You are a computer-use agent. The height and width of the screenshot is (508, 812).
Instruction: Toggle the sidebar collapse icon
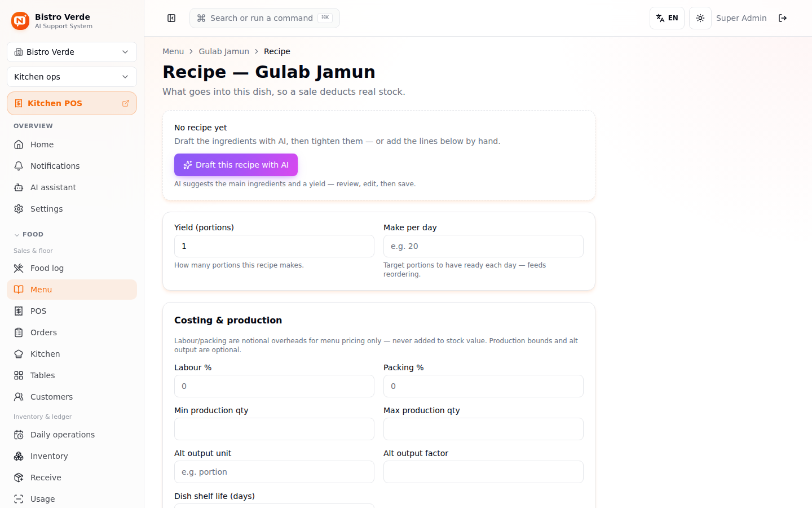click(171, 18)
